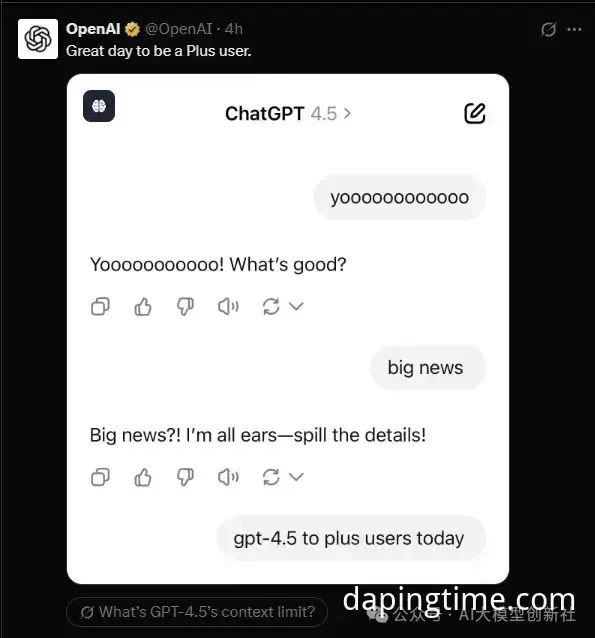Image resolution: width=595 pixels, height=638 pixels.
Task: Thumbs up the 'What's good?' response
Action: click(143, 306)
